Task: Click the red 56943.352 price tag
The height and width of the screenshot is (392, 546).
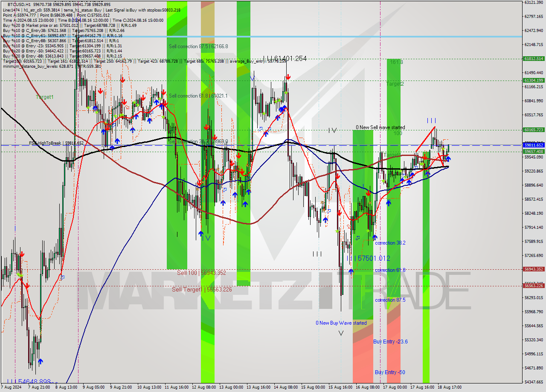Action: click(534, 269)
